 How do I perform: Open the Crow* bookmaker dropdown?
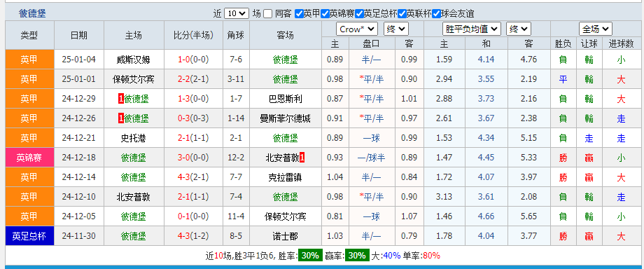click(x=357, y=29)
